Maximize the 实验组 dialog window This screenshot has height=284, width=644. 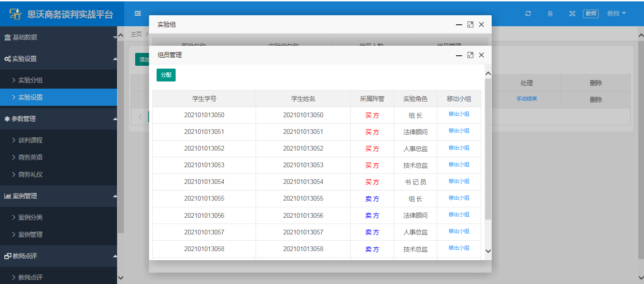[x=470, y=25]
